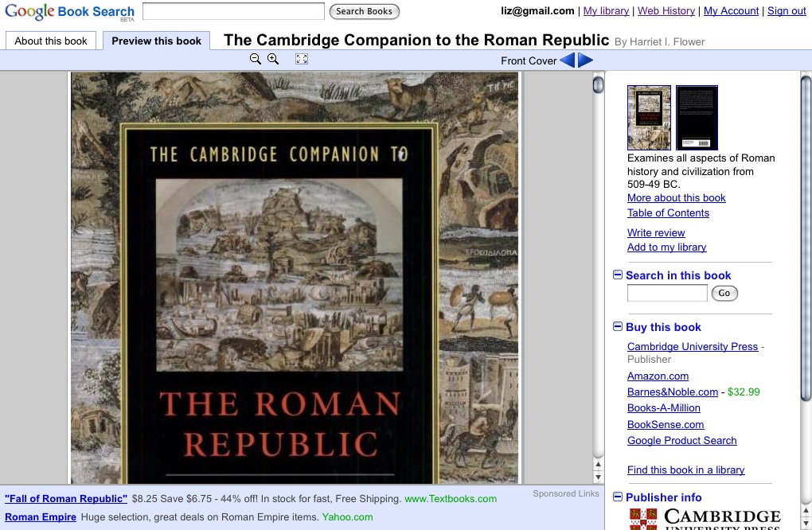812x530 pixels.
Task: Click the Cambridge University Press logo
Action: pos(705,518)
